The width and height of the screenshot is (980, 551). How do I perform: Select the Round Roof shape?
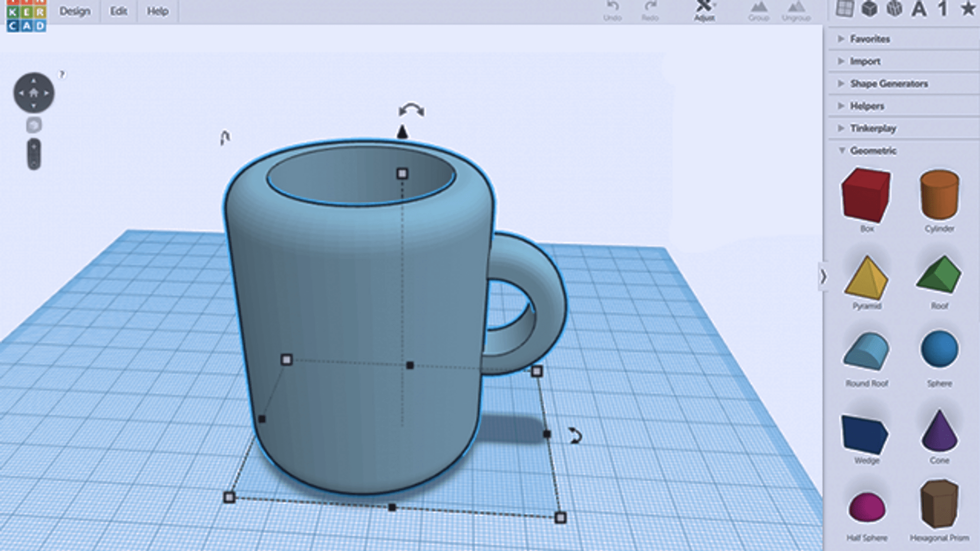click(x=866, y=353)
